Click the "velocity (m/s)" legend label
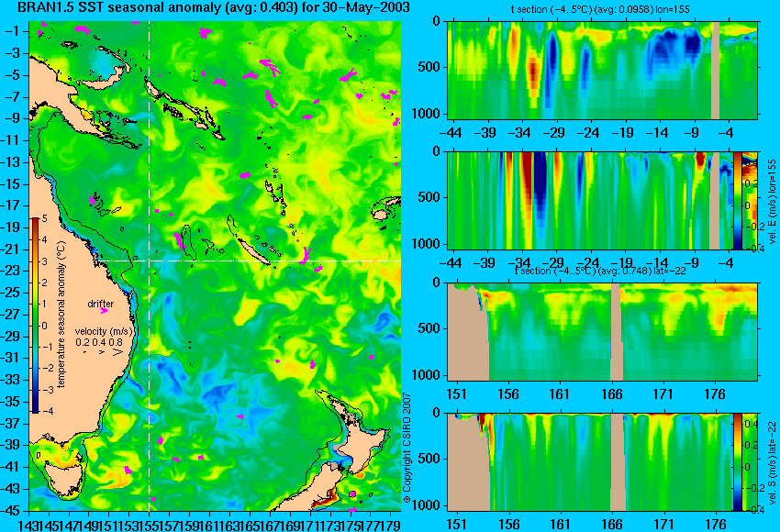The image size is (780, 532). [104, 331]
